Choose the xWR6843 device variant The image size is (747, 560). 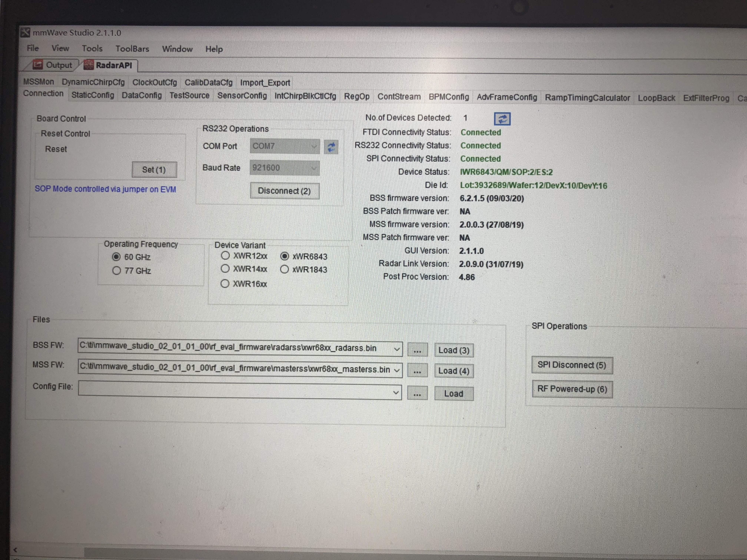(x=284, y=256)
